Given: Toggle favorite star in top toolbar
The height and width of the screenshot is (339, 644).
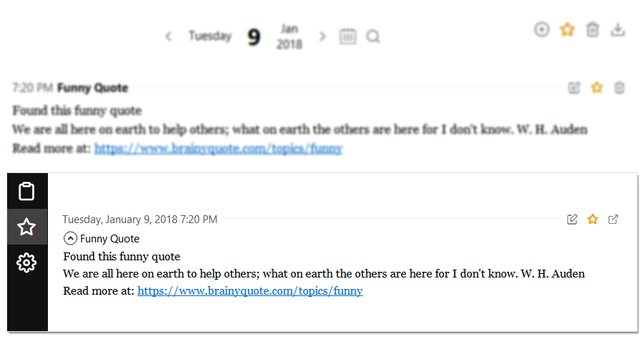Looking at the screenshot, I should tap(567, 29).
